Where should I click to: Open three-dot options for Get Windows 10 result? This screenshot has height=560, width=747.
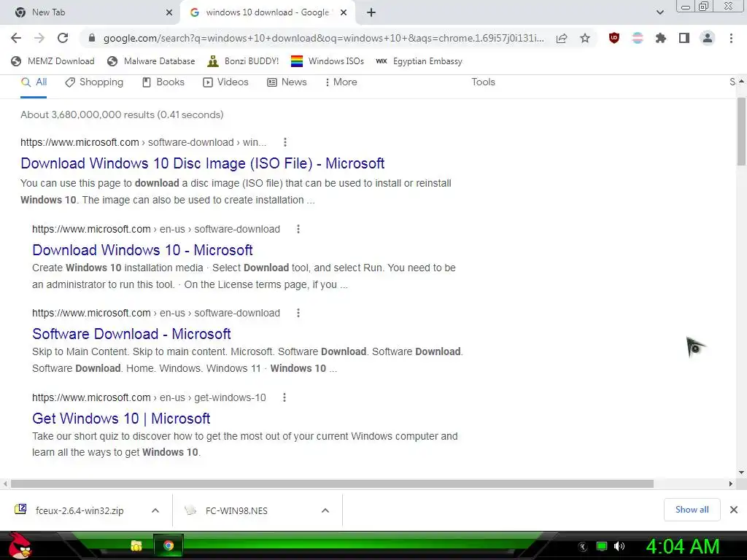tap(285, 397)
